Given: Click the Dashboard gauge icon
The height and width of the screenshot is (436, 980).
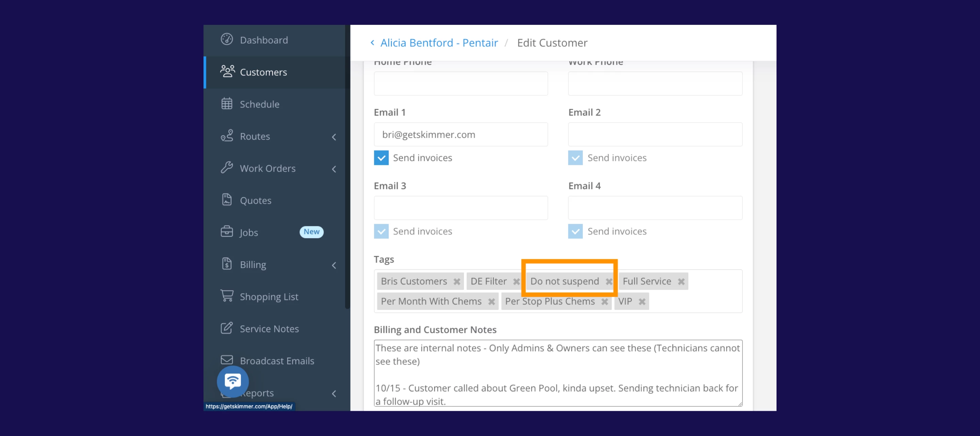Looking at the screenshot, I should pos(227,39).
